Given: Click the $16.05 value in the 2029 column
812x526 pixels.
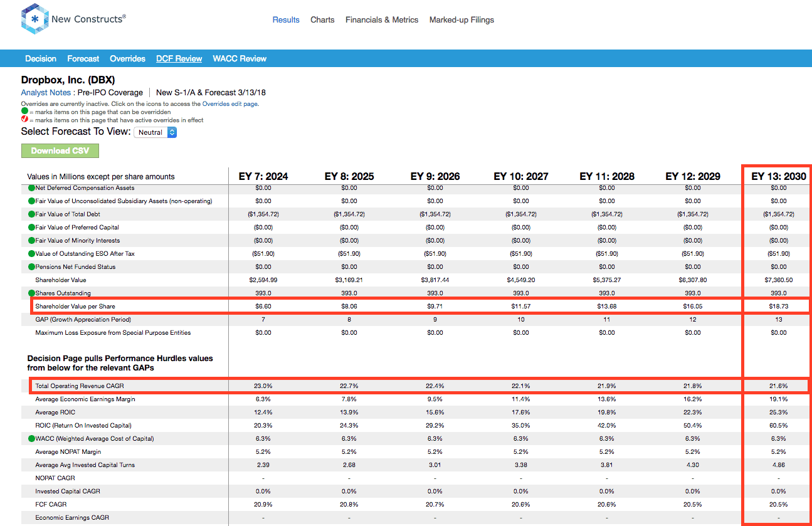Looking at the screenshot, I should click(x=693, y=306).
